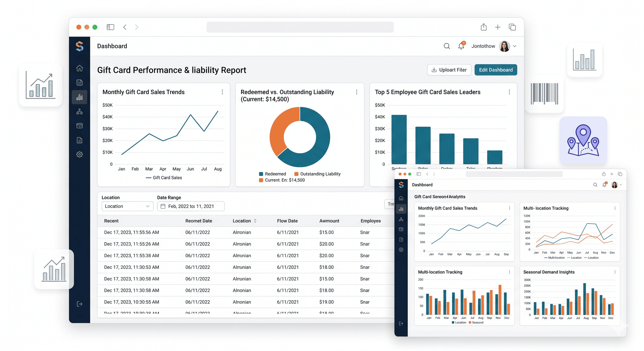644x351 pixels.
Task: Open the organization hierarchy sidebar icon in main window
Action: click(x=79, y=112)
